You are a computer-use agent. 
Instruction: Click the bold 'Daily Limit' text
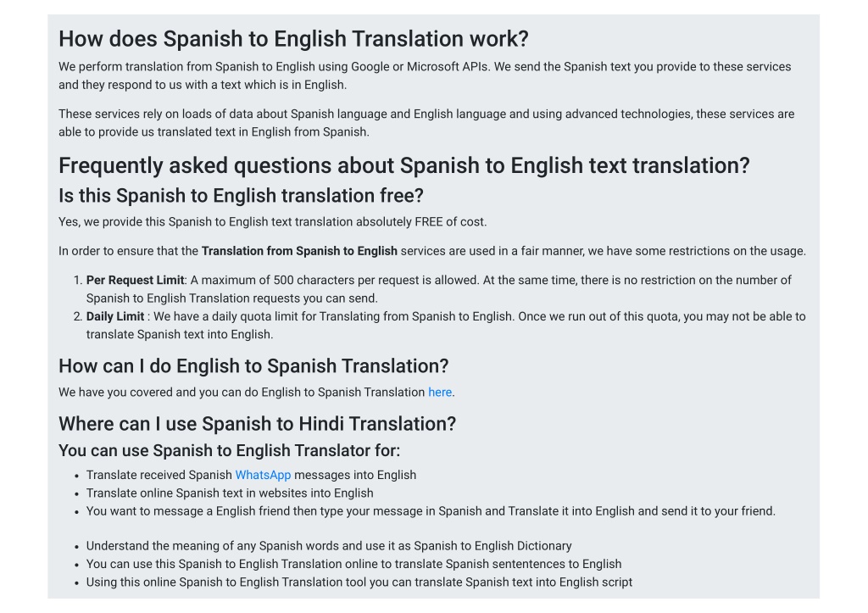click(x=115, y=317)
